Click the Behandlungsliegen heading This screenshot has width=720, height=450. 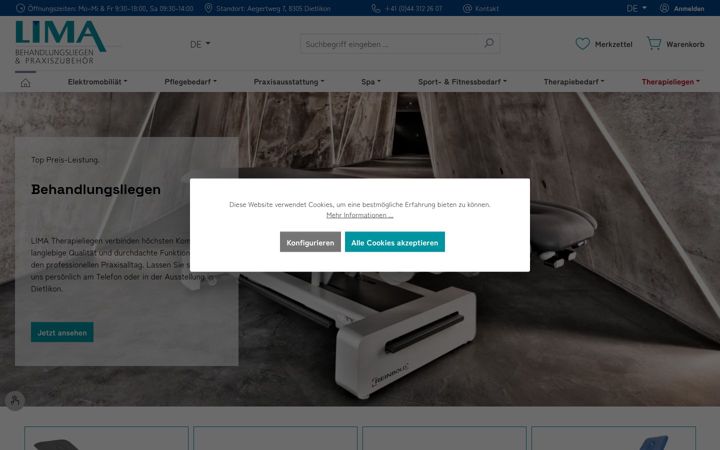(96, 189)
